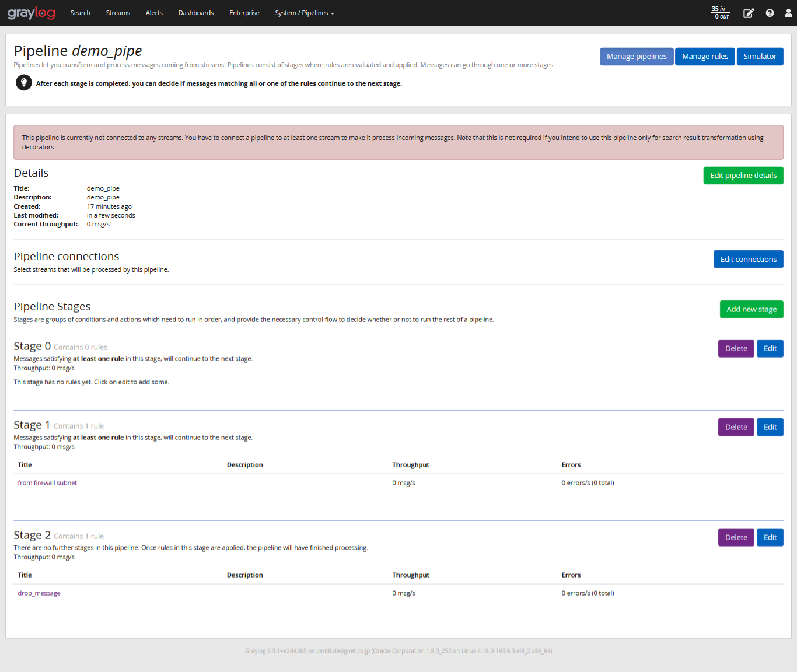Viewport: 797px width, 672px height.
Task: Click the 'Pipeline demo_pipe' page heading
Action: coord(78,51)
